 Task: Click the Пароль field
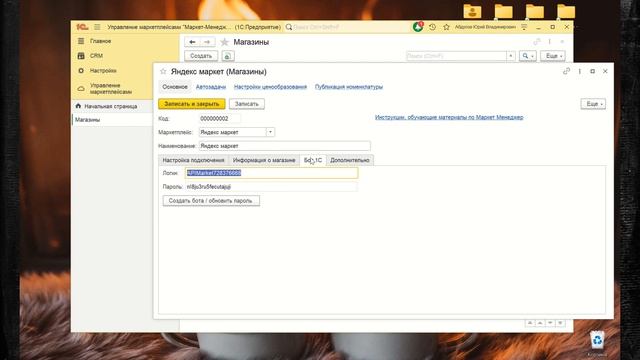pyautogui.click(x=271, y=187)
